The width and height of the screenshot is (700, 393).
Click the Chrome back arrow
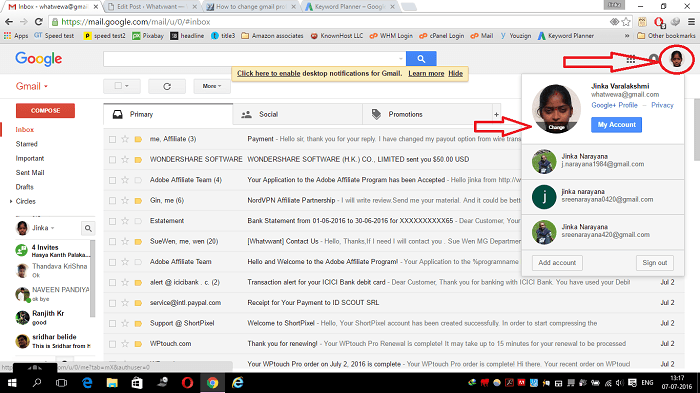8,22
